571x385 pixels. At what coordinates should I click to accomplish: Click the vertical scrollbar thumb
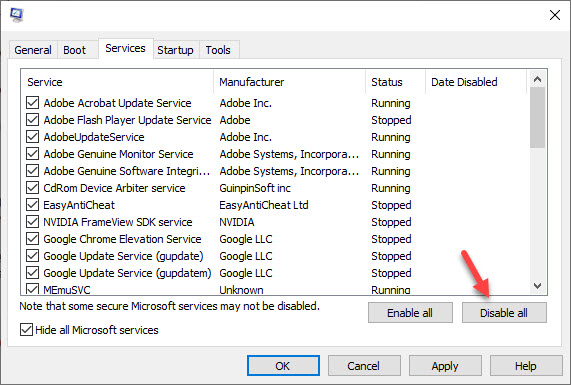coord(537,117)
